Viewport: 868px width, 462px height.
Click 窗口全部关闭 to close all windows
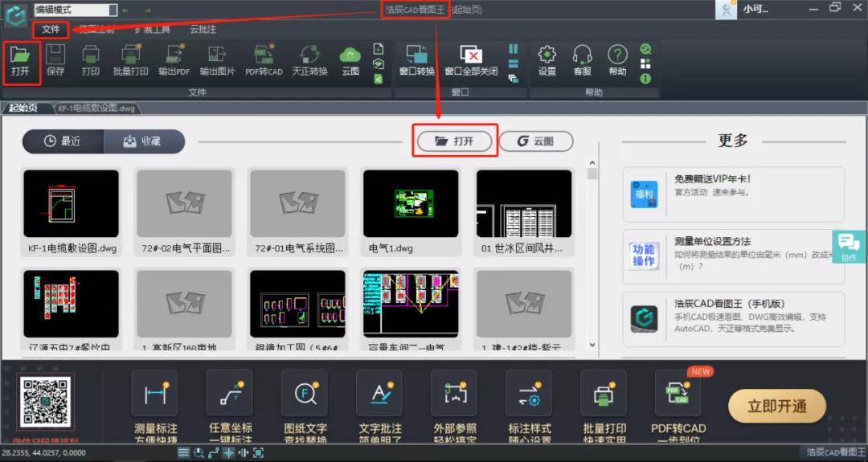click(x=471, y=60)
